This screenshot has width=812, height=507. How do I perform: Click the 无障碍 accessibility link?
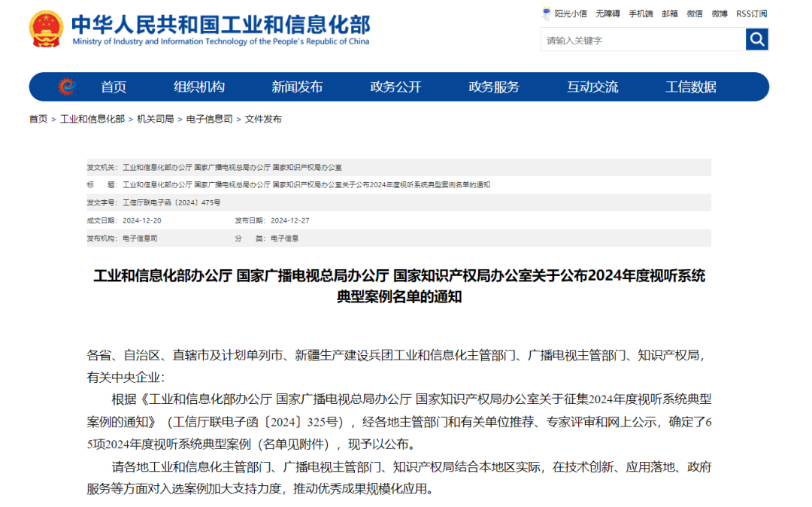click(x=607, y=14)
